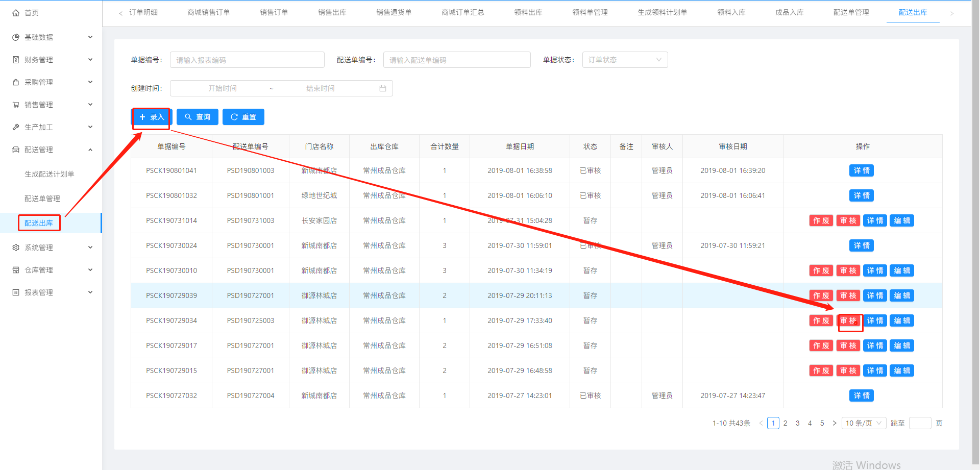Click 审核 for PSCK190730010
Viewport: 980px width, 470px height.
pyautogui.click(x=848, y=270)
